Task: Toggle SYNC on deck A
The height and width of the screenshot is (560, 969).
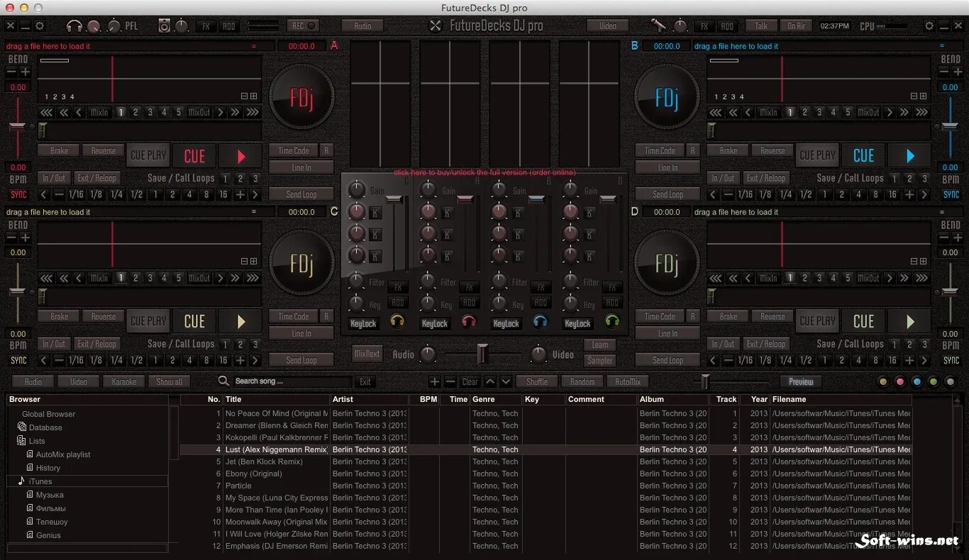Action: coord(18,194)
